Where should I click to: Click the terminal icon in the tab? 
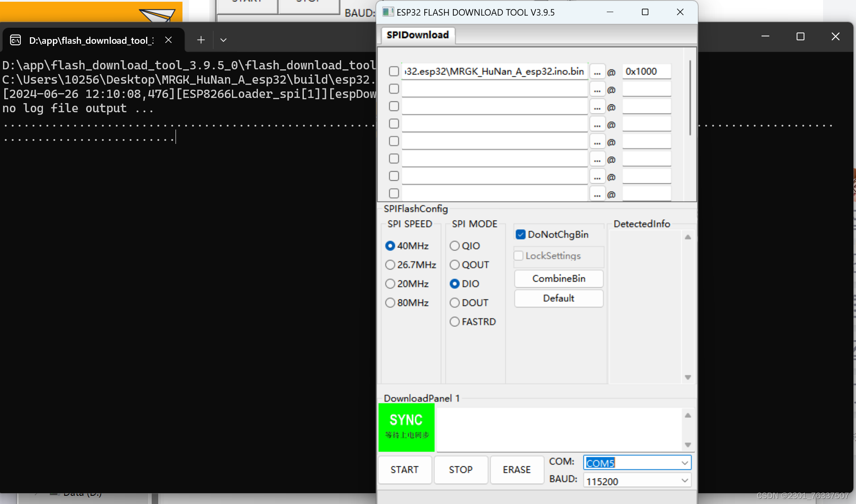[x=15, y=39]
